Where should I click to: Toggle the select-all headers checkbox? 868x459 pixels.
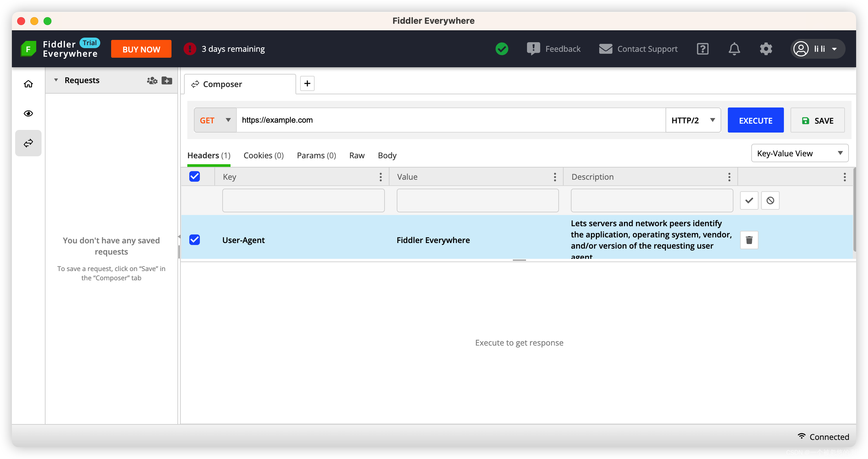tap(195, 177)
